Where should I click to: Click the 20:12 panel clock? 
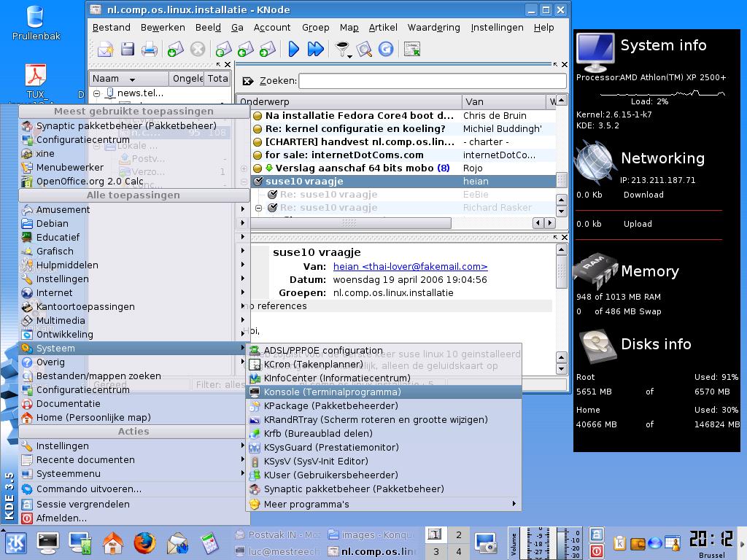[x=712, y=539]
